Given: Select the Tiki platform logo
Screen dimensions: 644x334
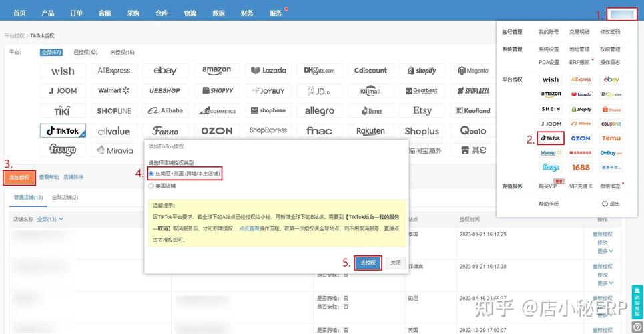Looking at the screenshot, I should pyautogui.click(x=63, y=111).
